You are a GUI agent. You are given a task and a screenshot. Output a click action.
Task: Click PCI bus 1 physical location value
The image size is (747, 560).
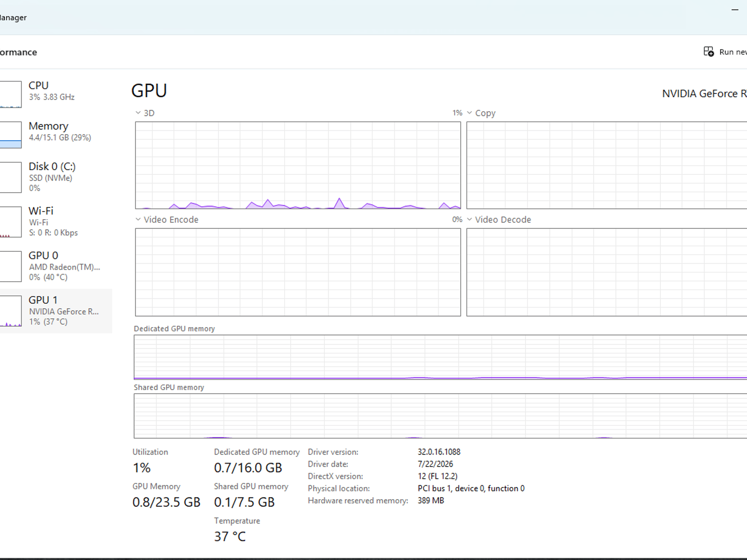tap(471, 489)
